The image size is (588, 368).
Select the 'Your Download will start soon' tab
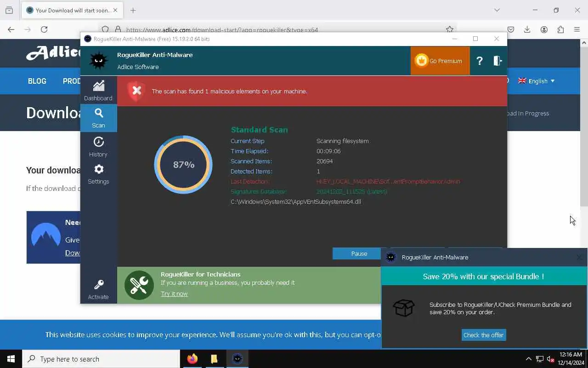pos(72,10)
